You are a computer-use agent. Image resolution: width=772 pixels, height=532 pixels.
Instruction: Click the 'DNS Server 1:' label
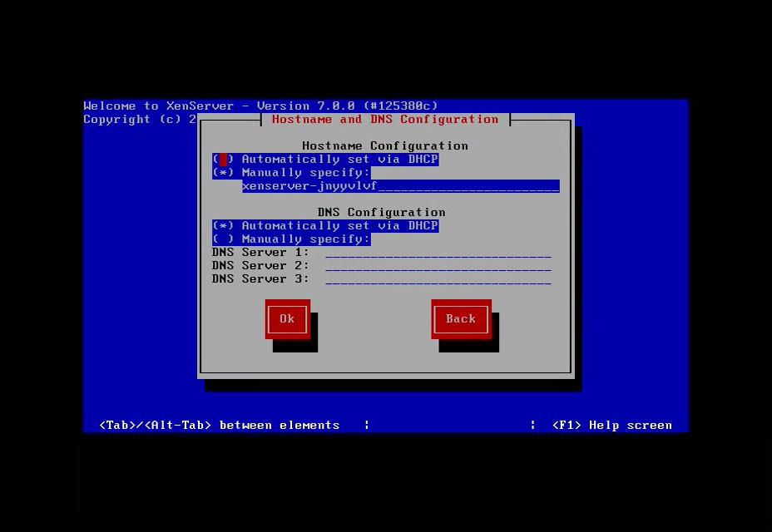pyautogui.click(x=260, y=253)
